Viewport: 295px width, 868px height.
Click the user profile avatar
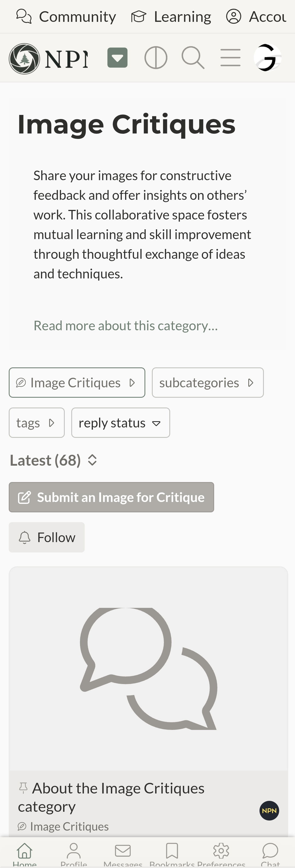pyautogui.click(x=267, y=58)
